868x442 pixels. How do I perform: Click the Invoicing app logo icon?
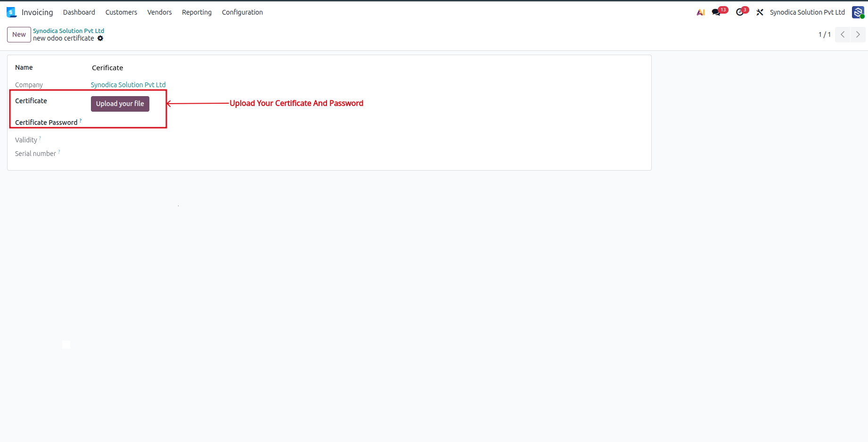[x=11, y=12]
